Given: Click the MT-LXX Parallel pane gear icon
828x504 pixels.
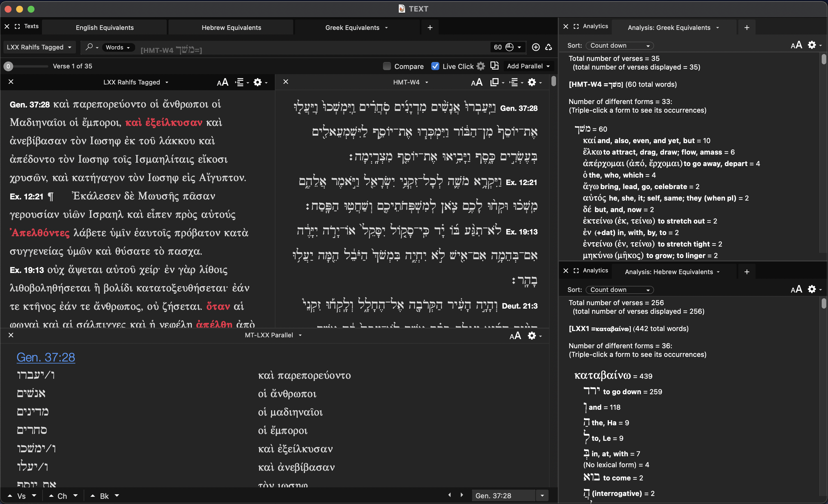Looking at the screenshot, I should click(532, 335).
